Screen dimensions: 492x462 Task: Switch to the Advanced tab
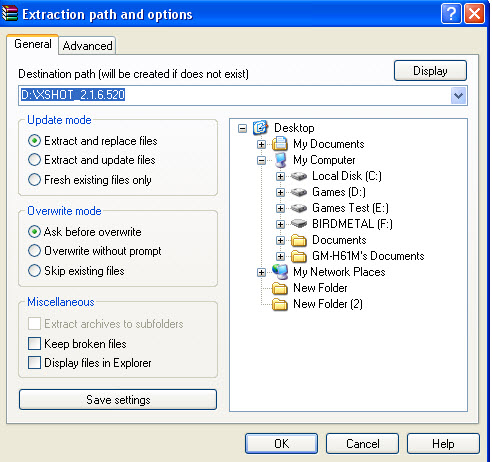click(87, 46)
